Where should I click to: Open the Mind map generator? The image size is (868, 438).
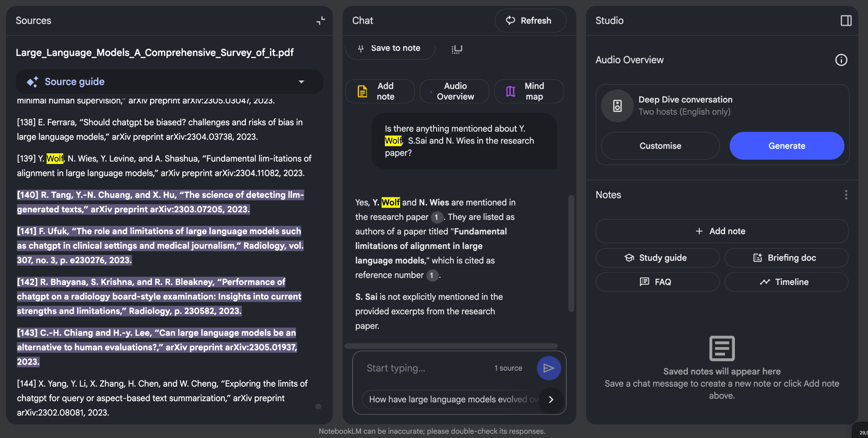(x=529, y=91)
